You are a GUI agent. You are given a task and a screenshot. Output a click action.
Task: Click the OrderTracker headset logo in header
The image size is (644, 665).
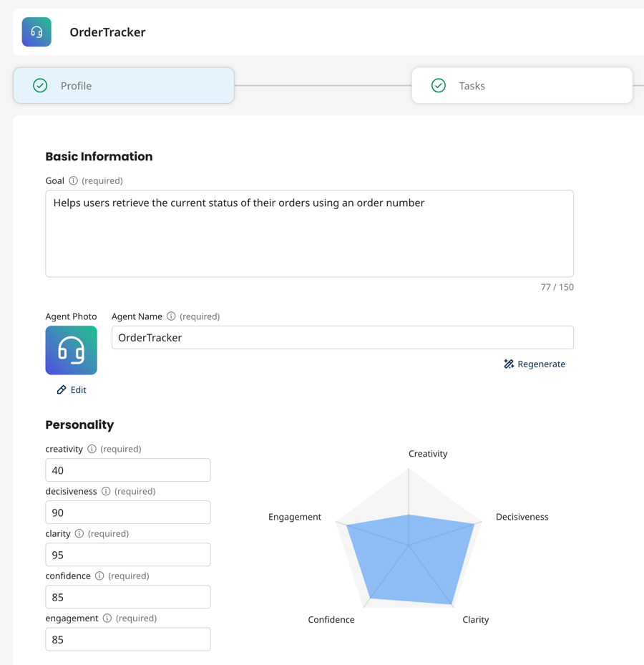[36, 32]
